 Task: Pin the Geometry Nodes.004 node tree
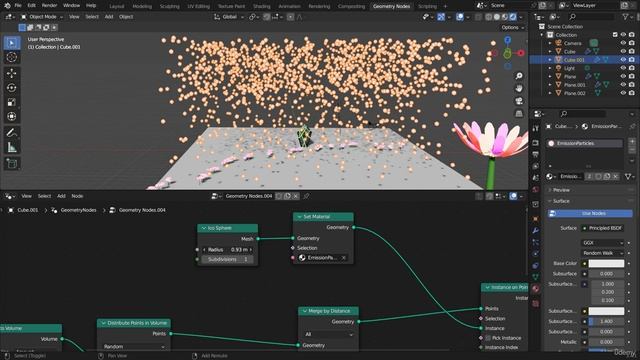(x=306, y=196)
